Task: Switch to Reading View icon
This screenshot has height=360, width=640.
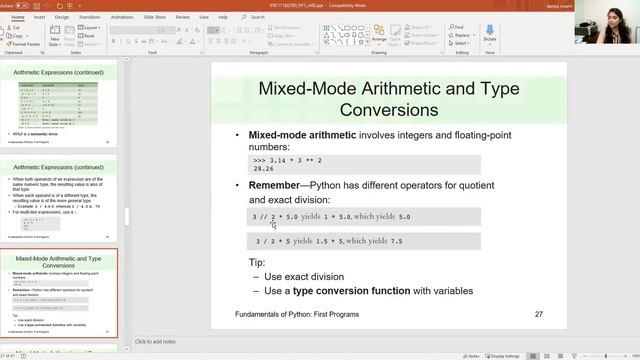Action: [x=560, y=356]
